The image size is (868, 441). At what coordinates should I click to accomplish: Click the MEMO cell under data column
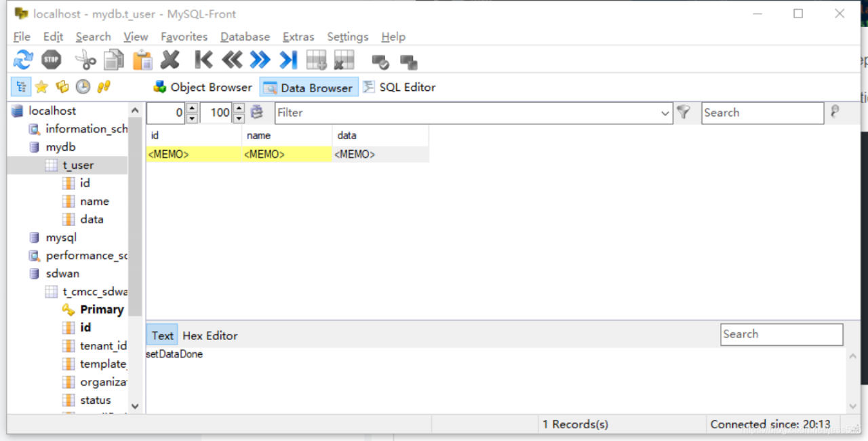pyautogui.click(x=380, y=155)
